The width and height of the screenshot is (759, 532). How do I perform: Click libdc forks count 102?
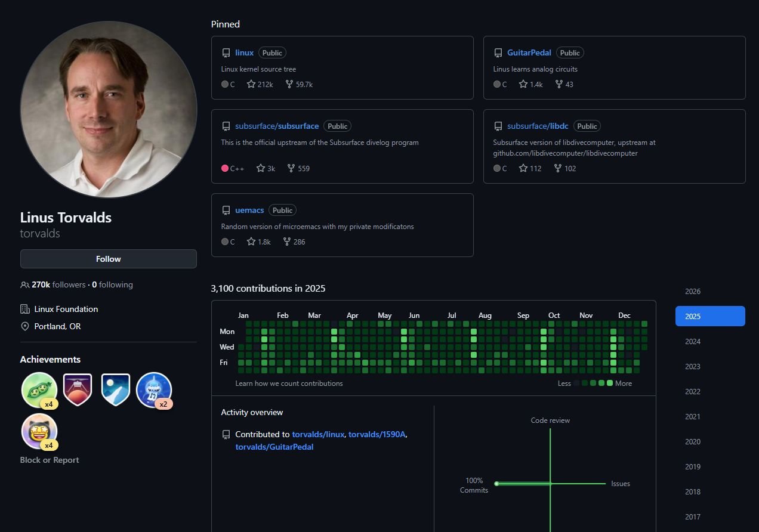(x=565, y=168)
